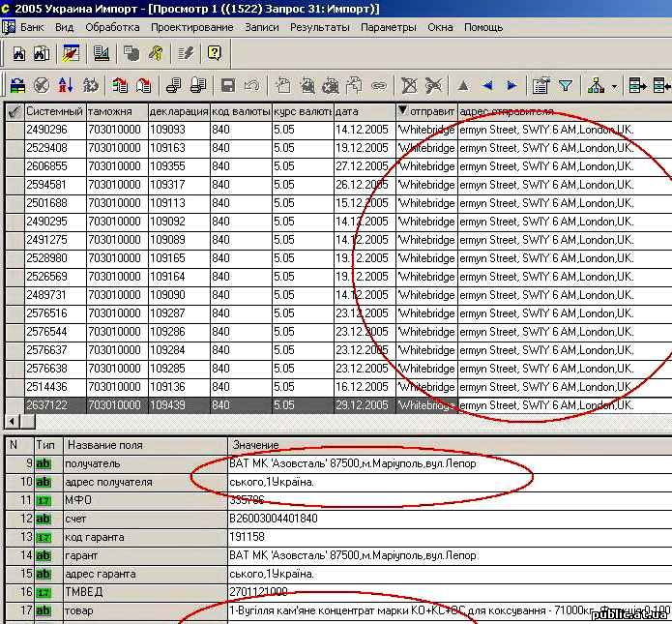Click the key icon in top toolbar
Image resolution: width=672 pixels, height=624 pixels.
[157, 53]
